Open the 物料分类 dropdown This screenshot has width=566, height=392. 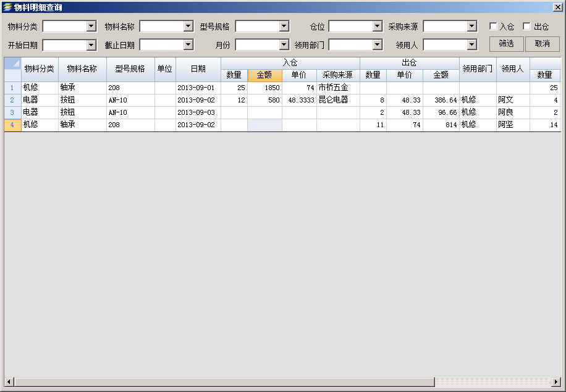(x=91, y=27)
